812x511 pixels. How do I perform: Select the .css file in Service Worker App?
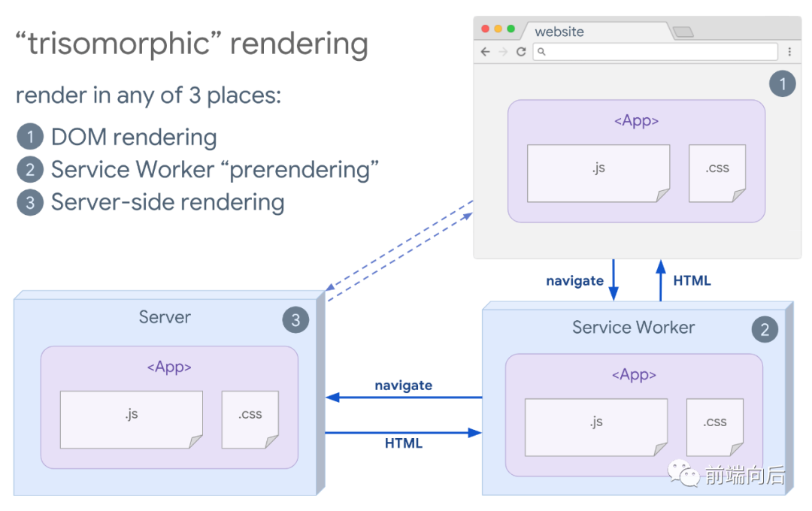(x=715, y=427)
